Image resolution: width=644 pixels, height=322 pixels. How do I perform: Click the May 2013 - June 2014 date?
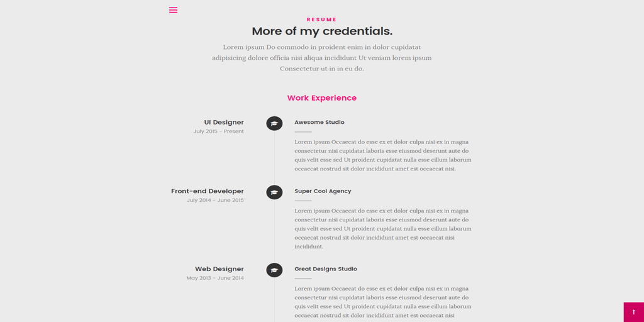click(215, 278)
